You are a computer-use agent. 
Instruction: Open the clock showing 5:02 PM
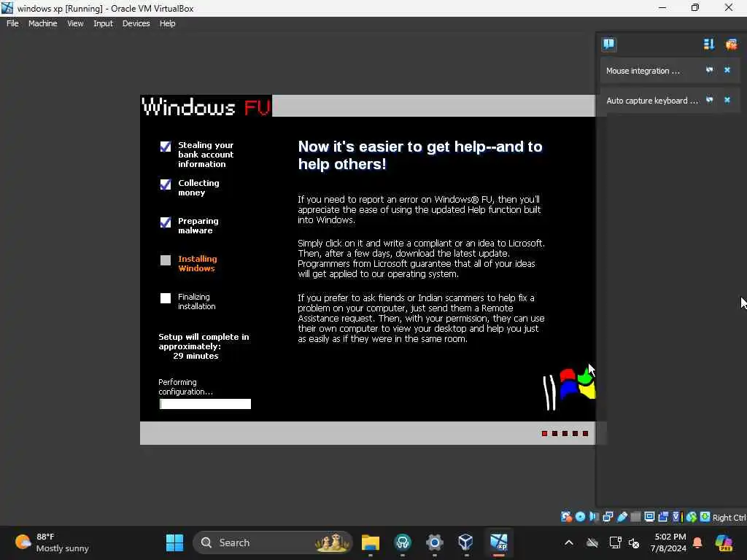pyautogui.click(x=668, y=542)
